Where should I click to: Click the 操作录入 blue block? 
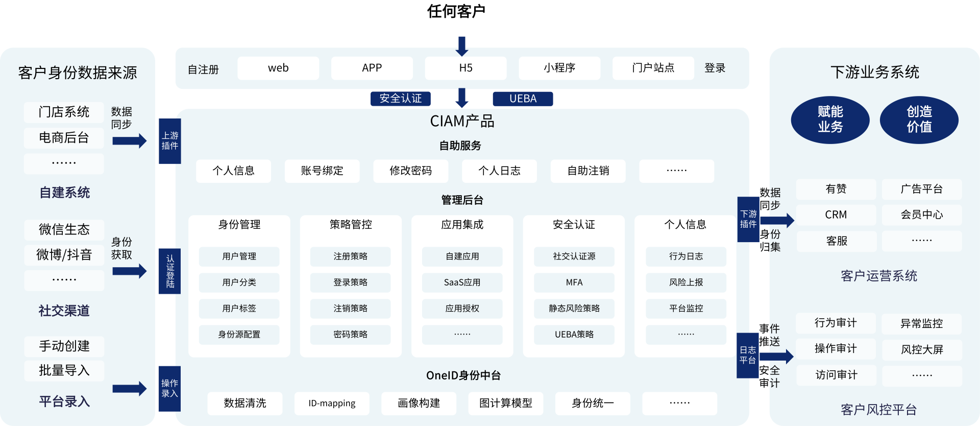pyautogui.click(x=170, y=389)
